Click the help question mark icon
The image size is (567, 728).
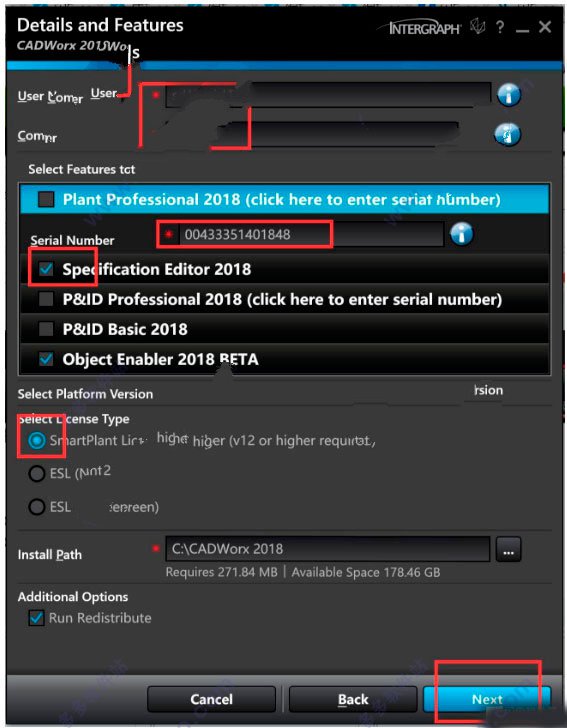(x=500, y=27)
